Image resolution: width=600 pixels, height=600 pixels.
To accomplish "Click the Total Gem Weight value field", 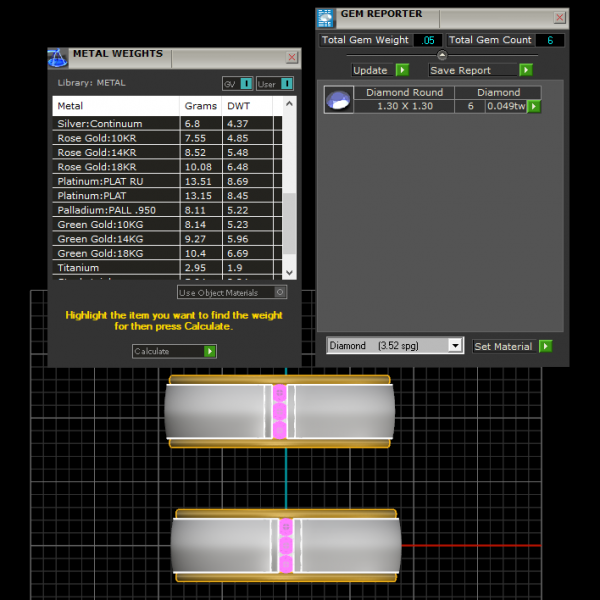I will coord(428,40).
